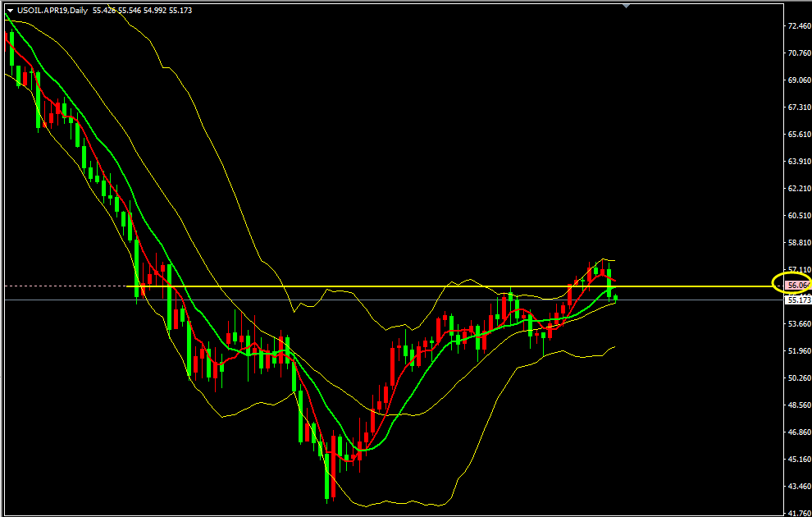812x517 pixels.
Task: Click the USOIL.APR19,Daily chart title
Action: click(x=52, y=11)
